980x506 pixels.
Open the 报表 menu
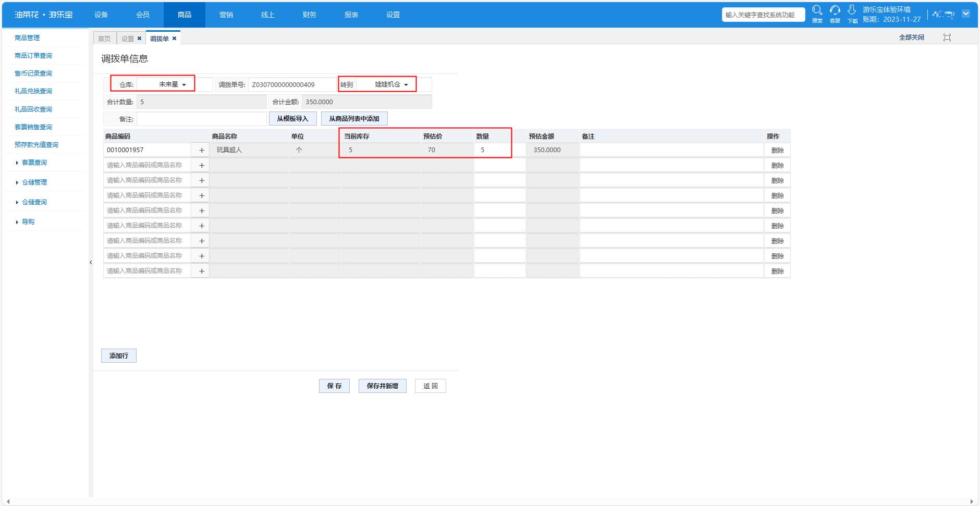click(x=351, y=15)
